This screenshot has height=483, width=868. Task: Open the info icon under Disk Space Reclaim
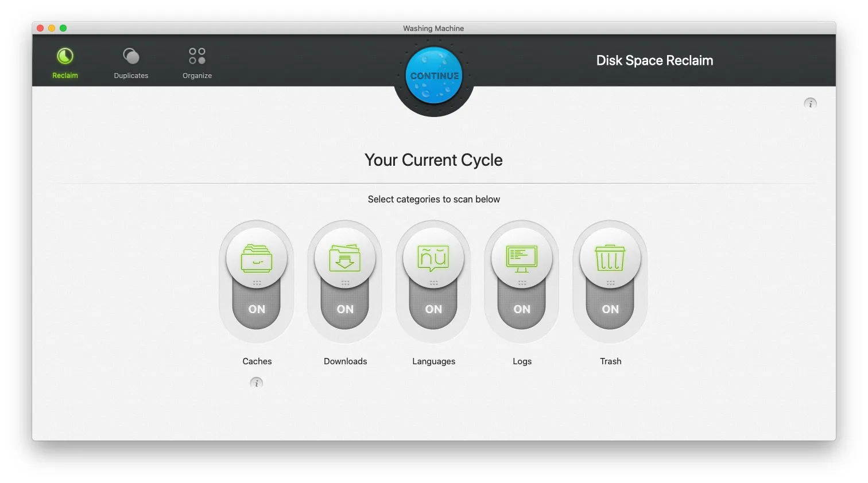pos(810,103)
